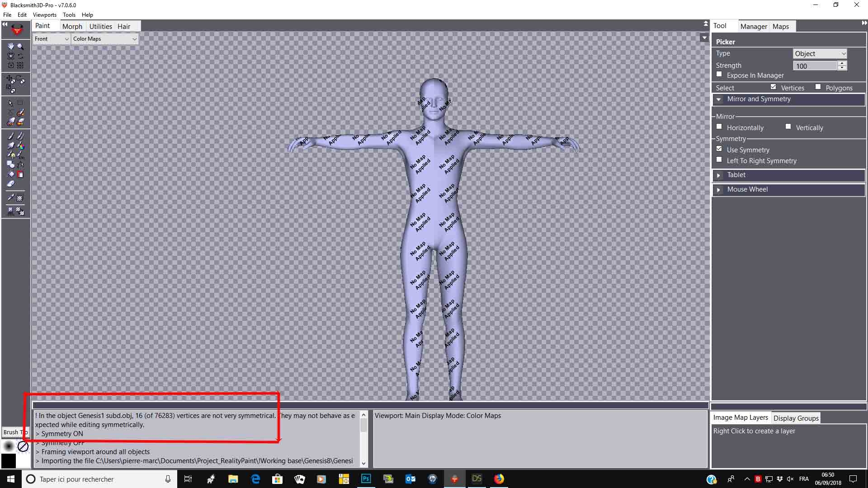Switch to the Hair tab

click(x=124, y=27)
